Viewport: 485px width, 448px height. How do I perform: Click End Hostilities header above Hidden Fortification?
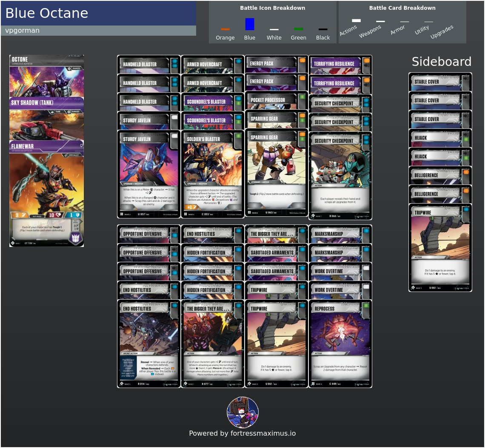[212, 234]
